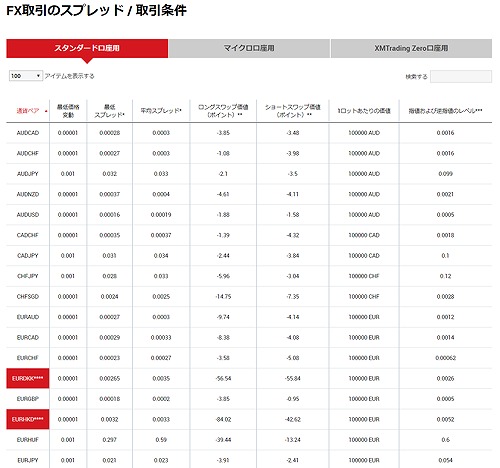
Task: Click EURAUD long swap value -9.74
Action: pos(223,317)
